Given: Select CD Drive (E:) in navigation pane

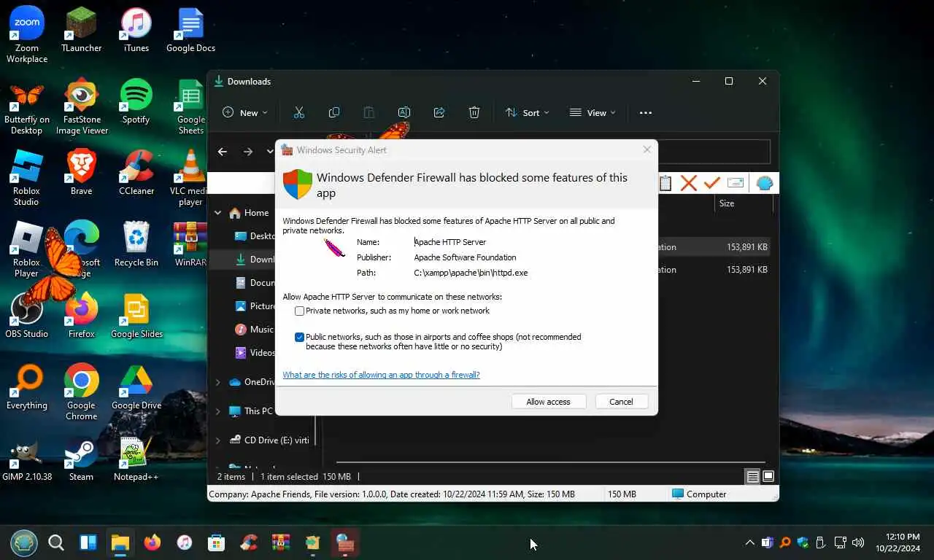Looking at the screenshot, I should click(x=269, y=440).
